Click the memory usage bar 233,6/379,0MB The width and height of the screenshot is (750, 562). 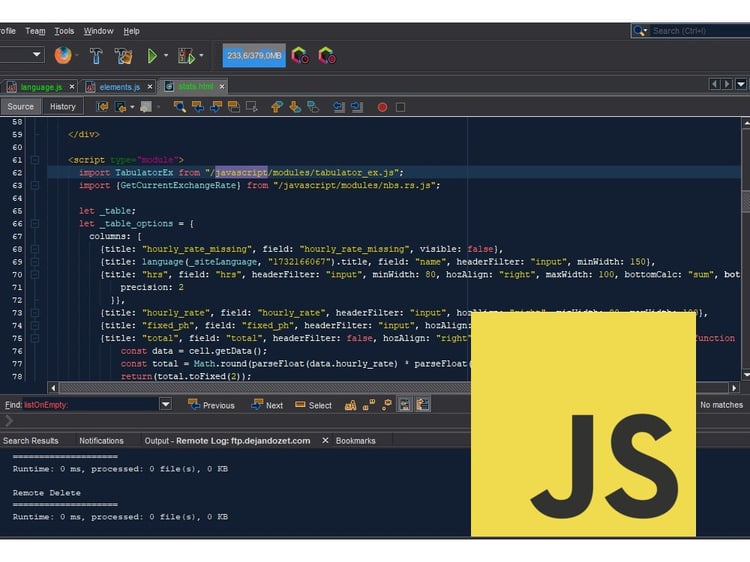(x=254, y=55)
